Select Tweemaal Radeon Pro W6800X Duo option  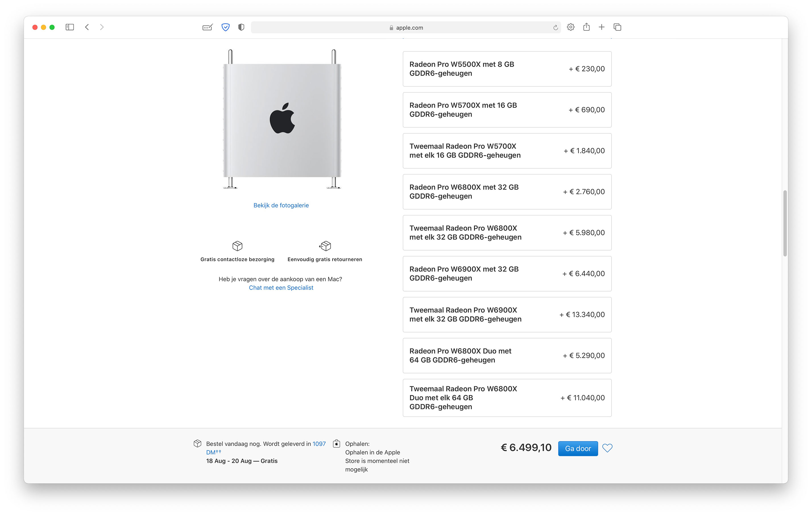point(507,398)
